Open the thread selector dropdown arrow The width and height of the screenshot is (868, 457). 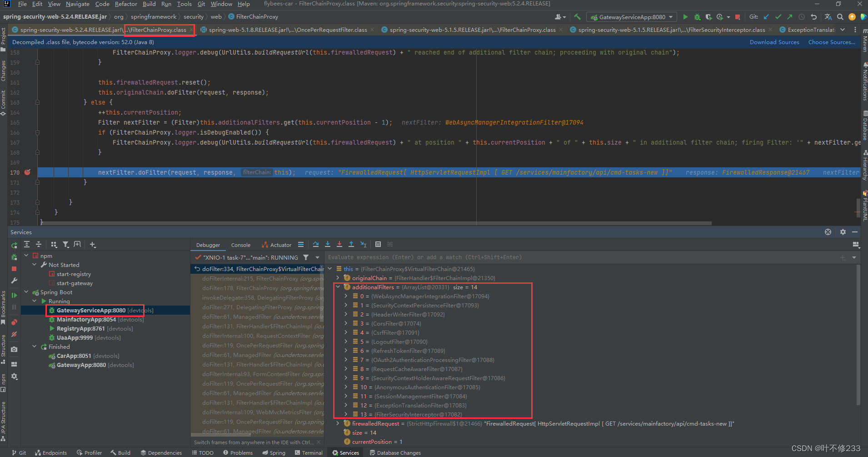coord(318,257)
